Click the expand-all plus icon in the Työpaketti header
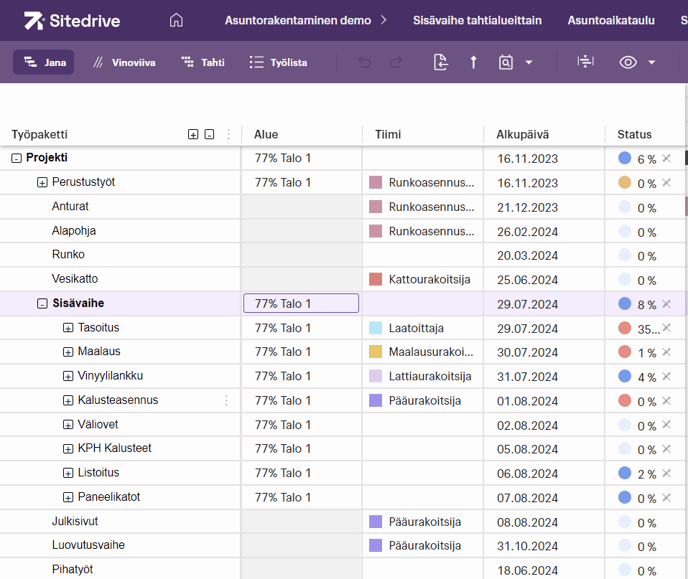Image resolution: width=688 pixels, height=579 pixels. point(193,134)
